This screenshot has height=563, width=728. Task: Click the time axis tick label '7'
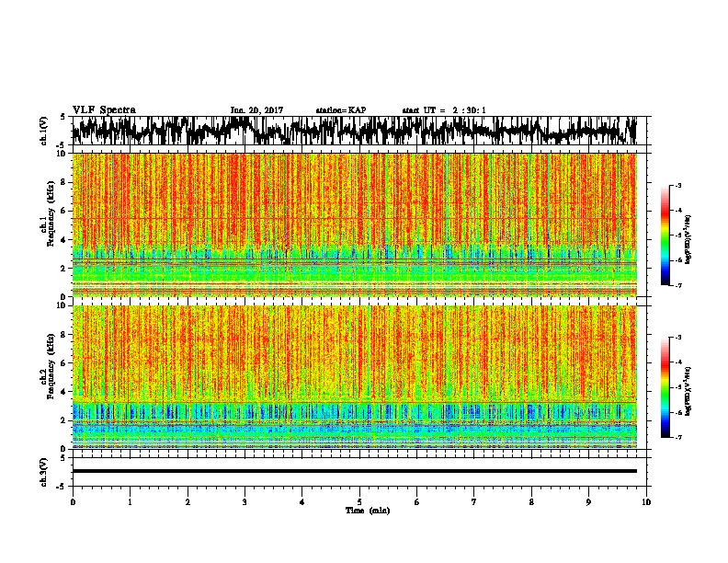474,502
